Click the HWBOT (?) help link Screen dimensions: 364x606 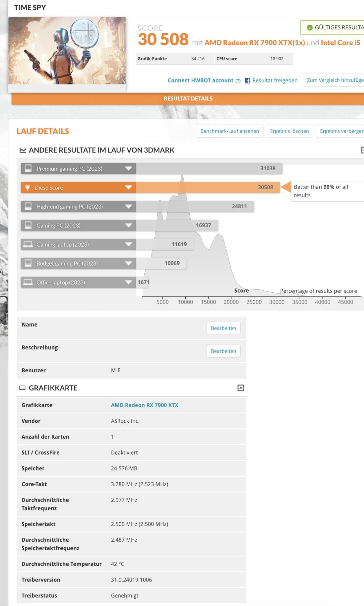(x=238, y=81)
